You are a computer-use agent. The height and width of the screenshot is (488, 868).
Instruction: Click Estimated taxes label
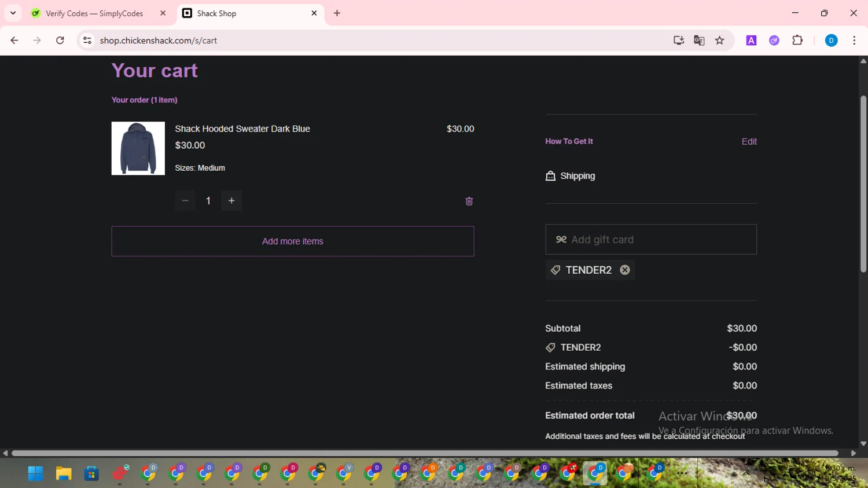click(579, 386)
